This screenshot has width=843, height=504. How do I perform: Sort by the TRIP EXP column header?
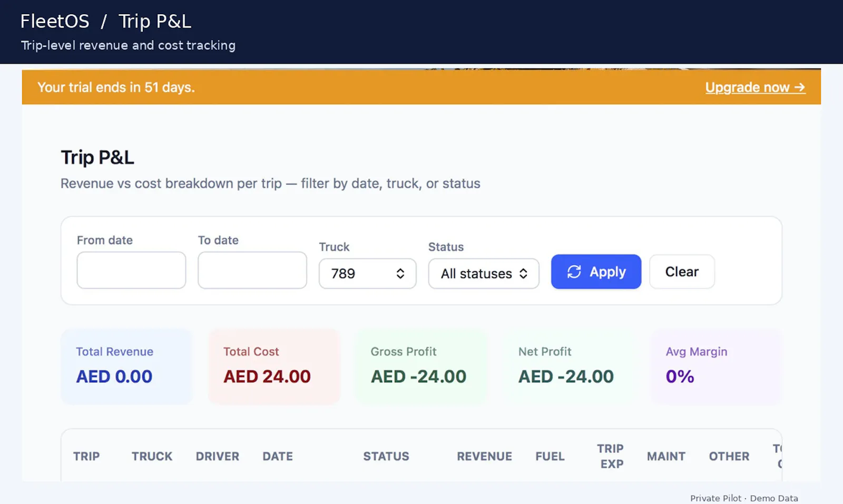pos(611,456)
